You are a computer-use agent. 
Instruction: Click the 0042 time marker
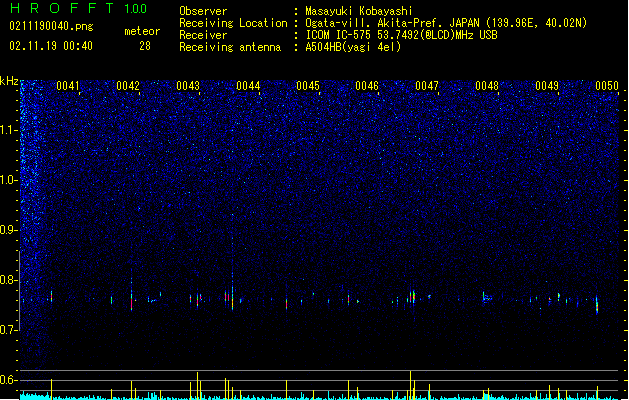pyautogui.click(x=128, y=86)
